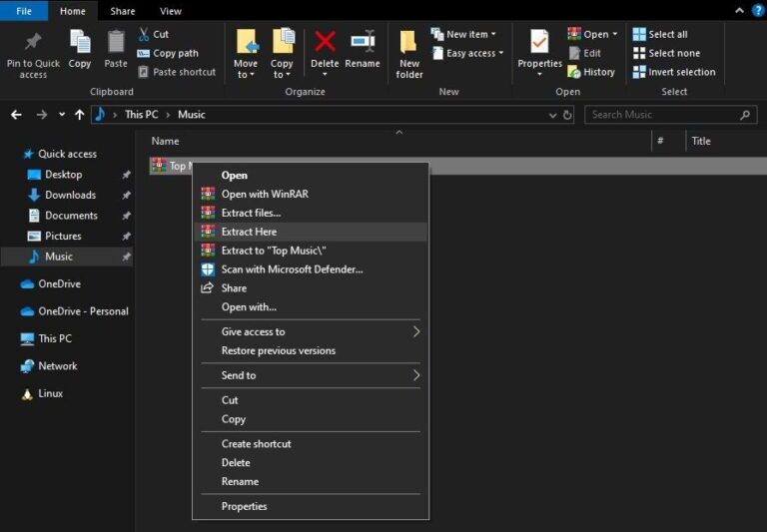Screen dimensions: 767x532
Task: Switch to the View ribbon tab
Action: tap(170, 11)
